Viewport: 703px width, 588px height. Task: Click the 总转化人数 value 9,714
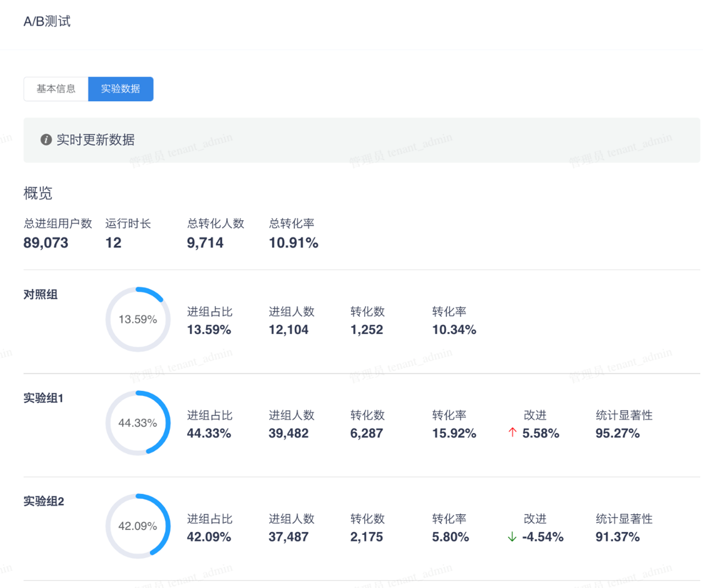(205, 243)
